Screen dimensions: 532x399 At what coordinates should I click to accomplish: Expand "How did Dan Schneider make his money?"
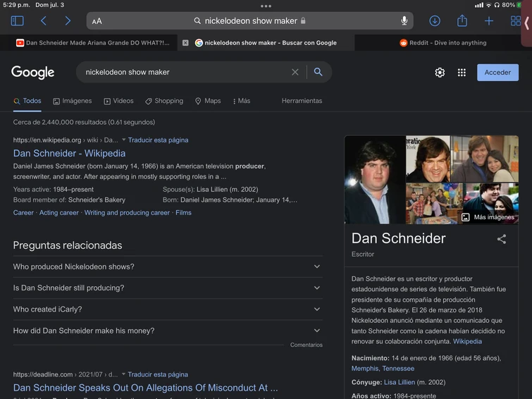click(168, 331)
